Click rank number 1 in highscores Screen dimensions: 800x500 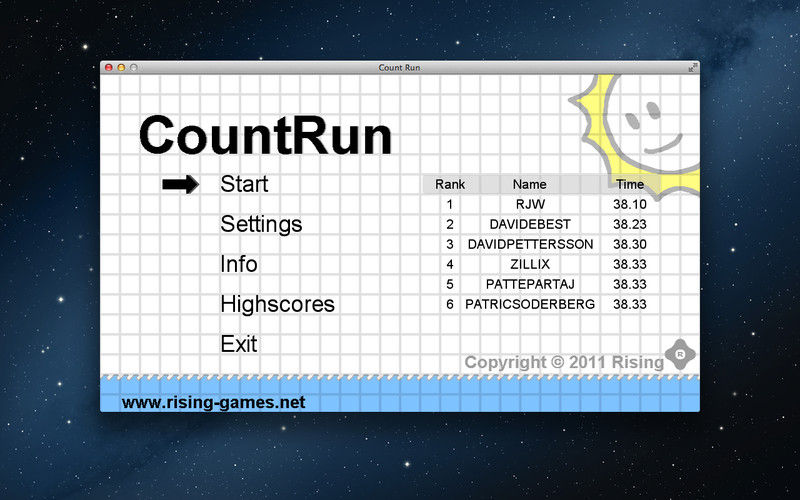[449, 204]
